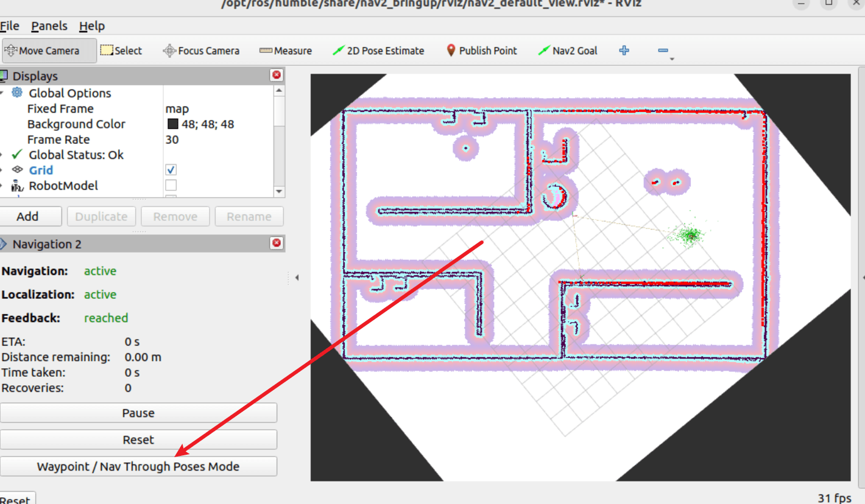Choose the Measure tool
Image resolution: width=865 pixels, height=504 pixels.
coord(286,51)
